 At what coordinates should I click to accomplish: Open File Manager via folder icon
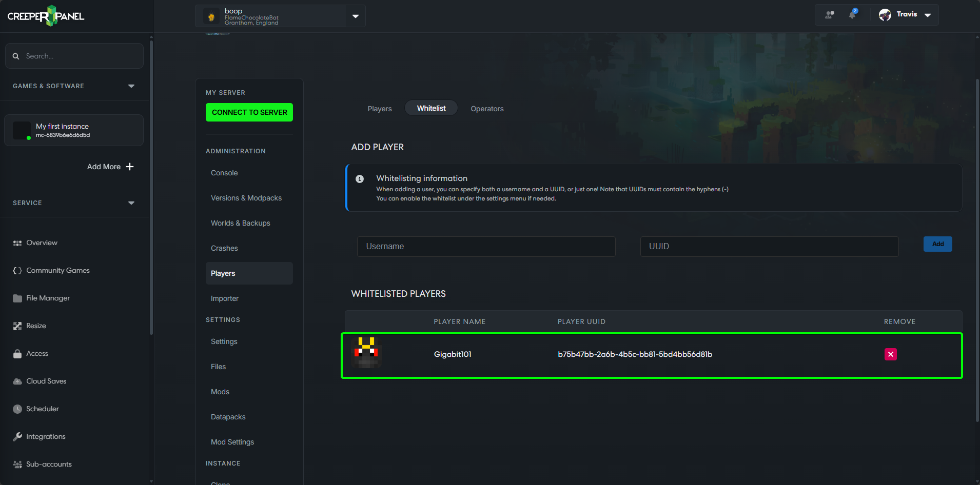click(x=17, y=298)
